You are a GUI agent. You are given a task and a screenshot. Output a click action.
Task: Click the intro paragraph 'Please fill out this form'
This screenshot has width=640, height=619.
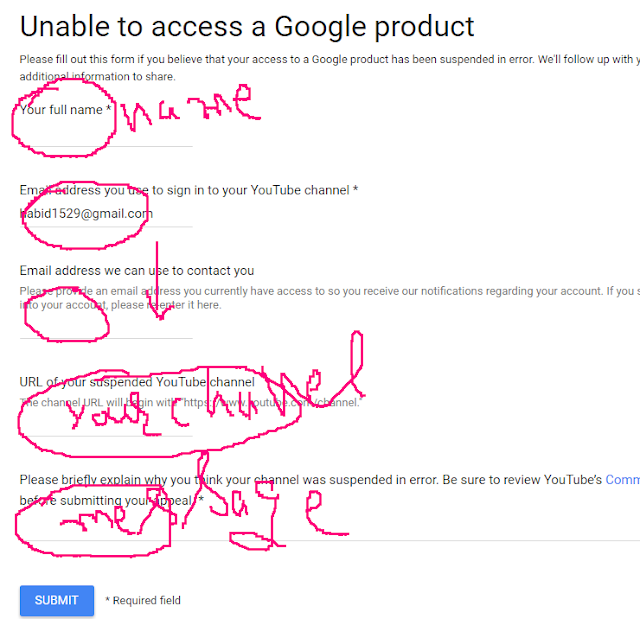320,60
